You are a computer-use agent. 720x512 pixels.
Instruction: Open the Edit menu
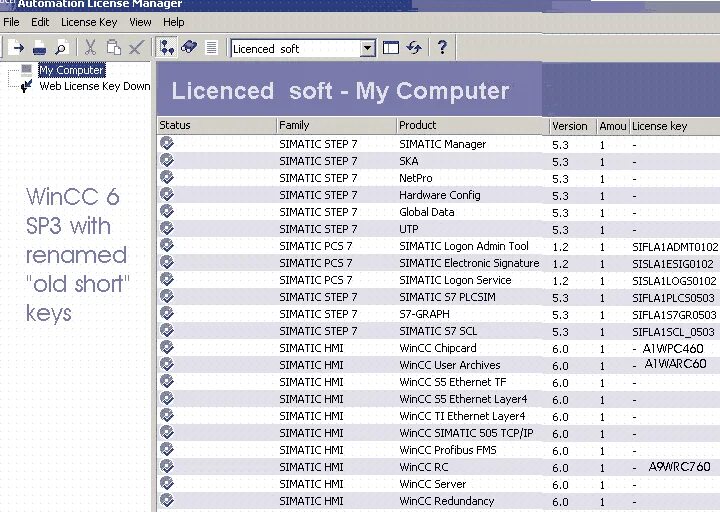[40, 22]
